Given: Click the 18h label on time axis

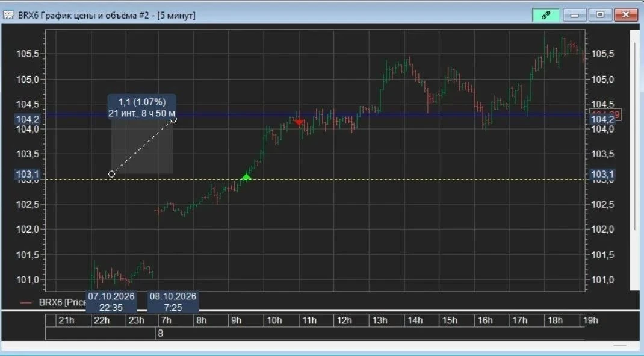Looking at the screenshot, I should coord(555,320).
